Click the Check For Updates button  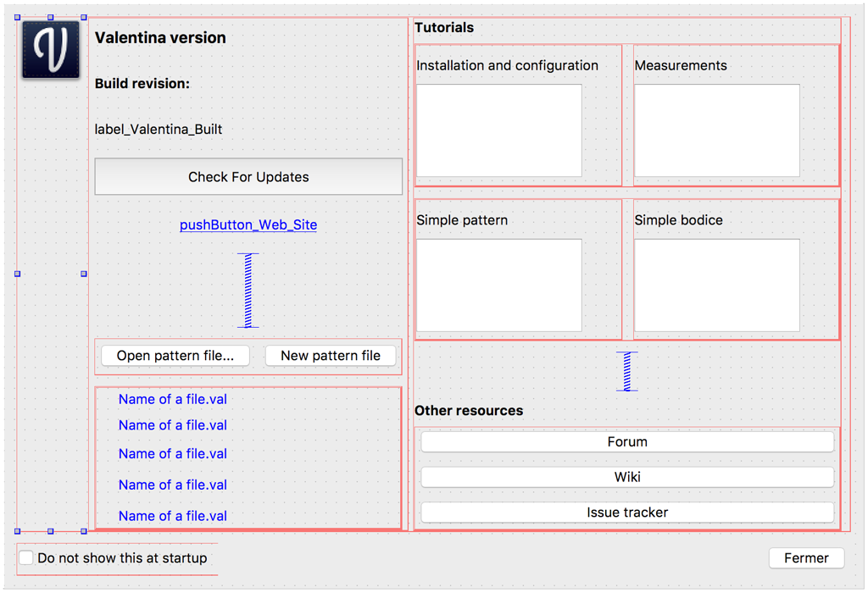tap(248, 176)
